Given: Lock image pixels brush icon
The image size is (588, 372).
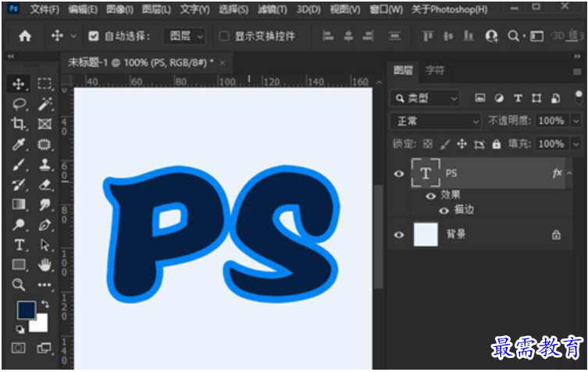Looking at the screenshot, I should pyautogui.click(x=445, y=143).
